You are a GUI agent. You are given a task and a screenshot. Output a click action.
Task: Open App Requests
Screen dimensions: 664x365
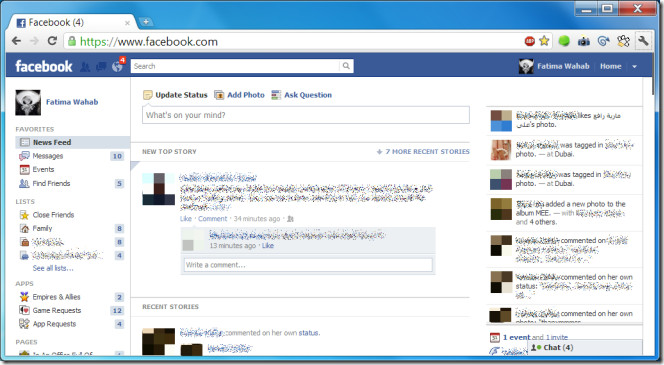pyautogui.click(x=54, y=324)
